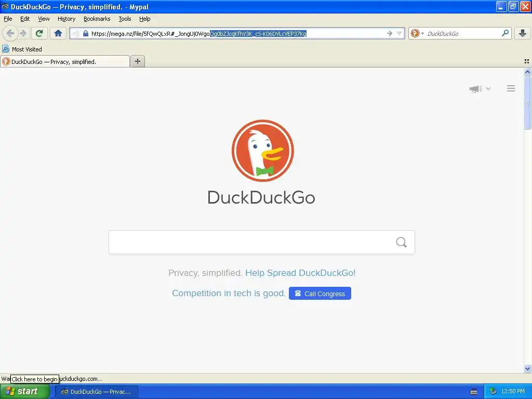Open the Most Visited bookmarks folder
Viewport: 532px width, 399px height.
click(22, 49)
